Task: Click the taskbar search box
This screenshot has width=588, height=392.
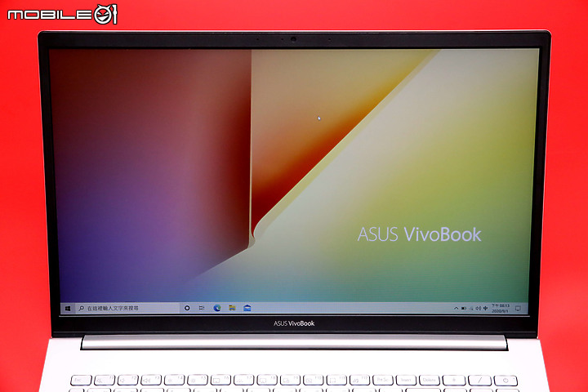Action: coord(127,309)
